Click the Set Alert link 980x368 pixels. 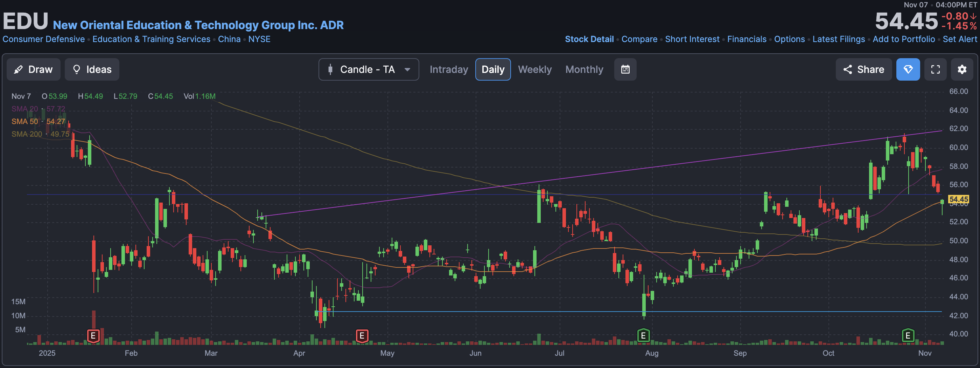[x=959, y=39]
